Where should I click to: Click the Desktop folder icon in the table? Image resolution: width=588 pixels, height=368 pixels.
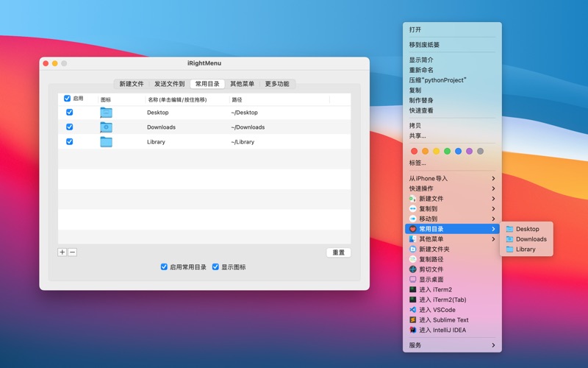[106, 113]
